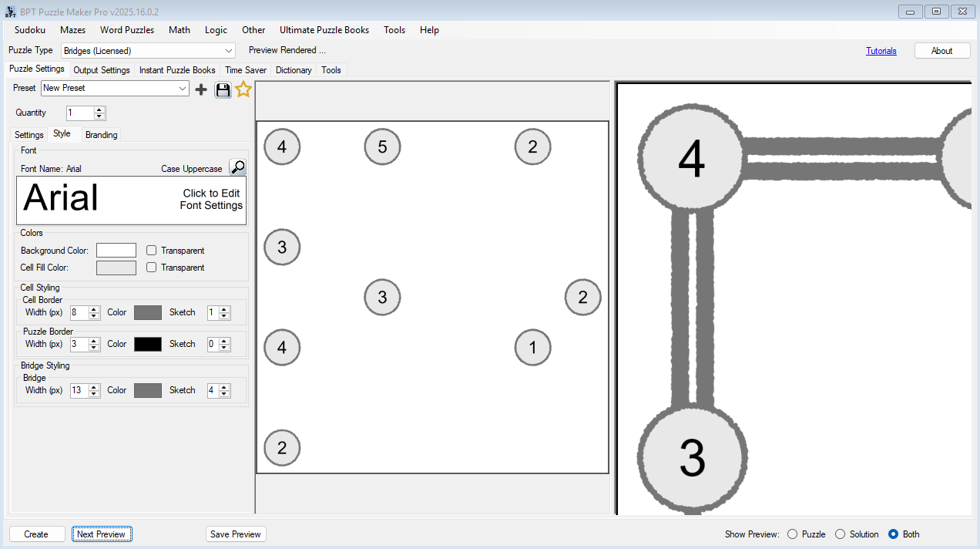Click inside the Quantity input field
Image resolution: width=980 pixels, height=549 pixels.
click(x=79, y=113)
